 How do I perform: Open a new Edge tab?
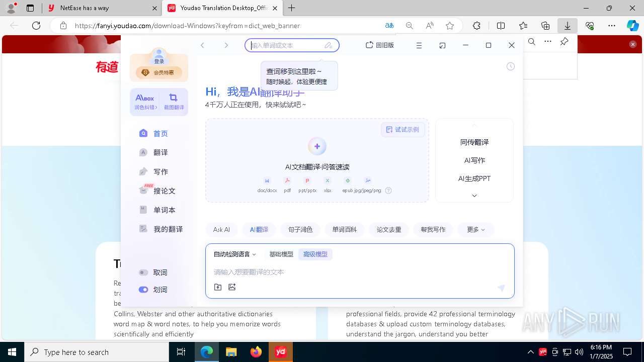(x=292, y=8)
